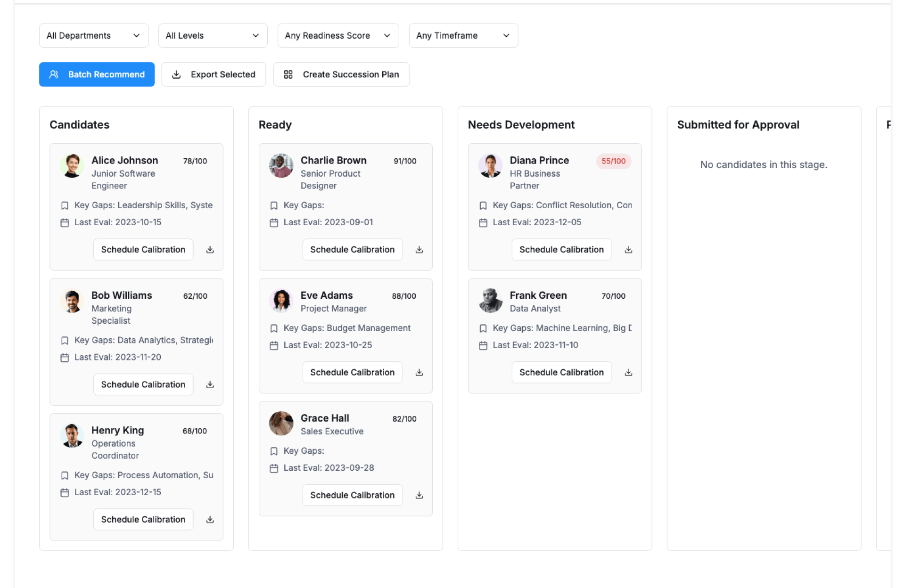The image size is (905, 588).
Task: Click download icon on Alice Johnson's card
Action: [x=210, y=250]
